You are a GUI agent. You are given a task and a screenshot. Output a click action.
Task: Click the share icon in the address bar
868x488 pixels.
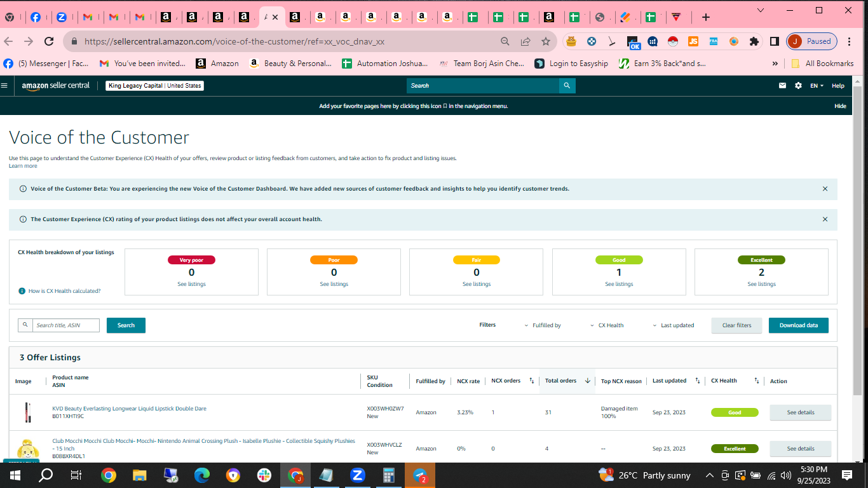pyautogui.click(x=526, y=41)
